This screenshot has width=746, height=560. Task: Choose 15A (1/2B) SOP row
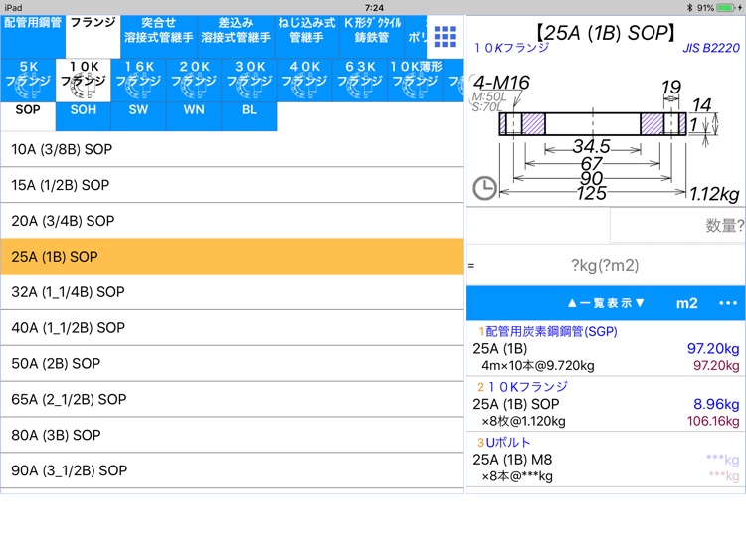point(232,185)
